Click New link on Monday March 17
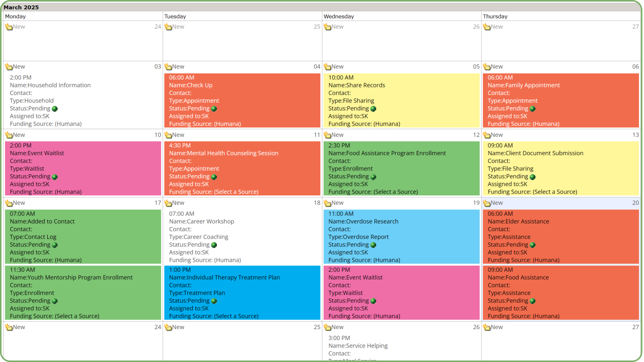The image size is (644, 362). (19, 203)
